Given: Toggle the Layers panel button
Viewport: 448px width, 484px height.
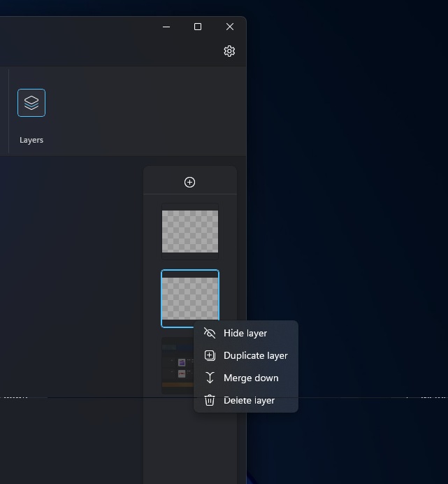Looking at the screenshot, I should tap(31, 103).
